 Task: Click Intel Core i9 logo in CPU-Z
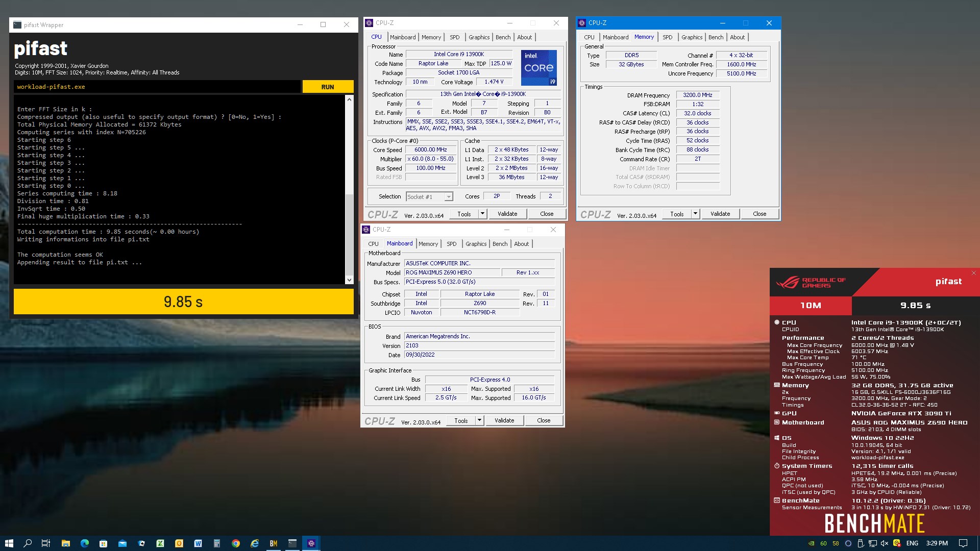[539, 67]
